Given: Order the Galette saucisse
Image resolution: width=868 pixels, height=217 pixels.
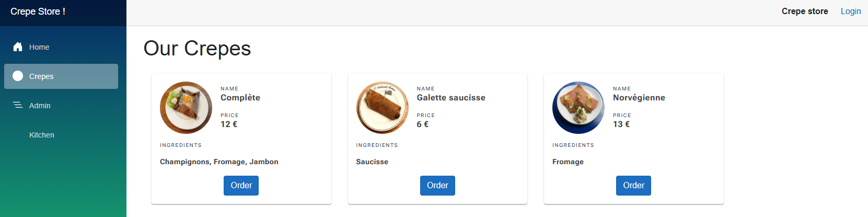Looking at the screenshot, I should point(437,186).
